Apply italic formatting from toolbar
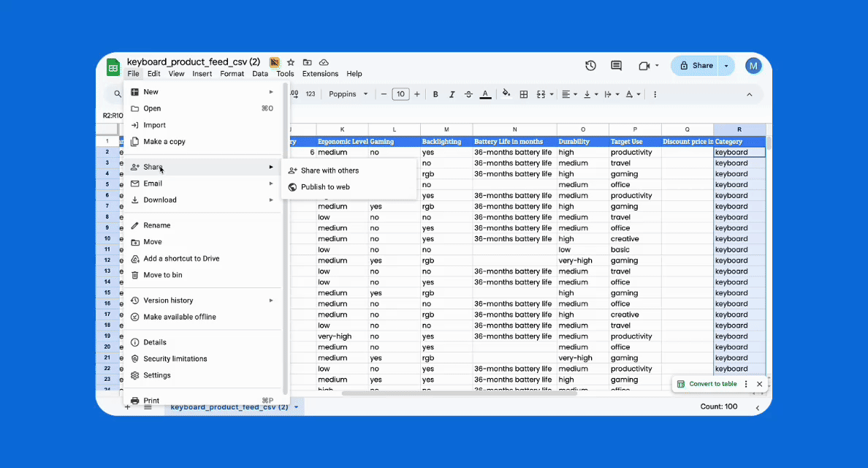 click(452, 94)
